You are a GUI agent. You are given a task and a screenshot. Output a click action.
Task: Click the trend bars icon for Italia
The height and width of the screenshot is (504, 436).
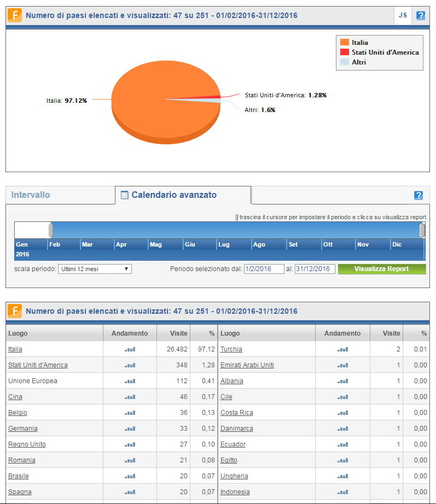[x=130, y=349]
